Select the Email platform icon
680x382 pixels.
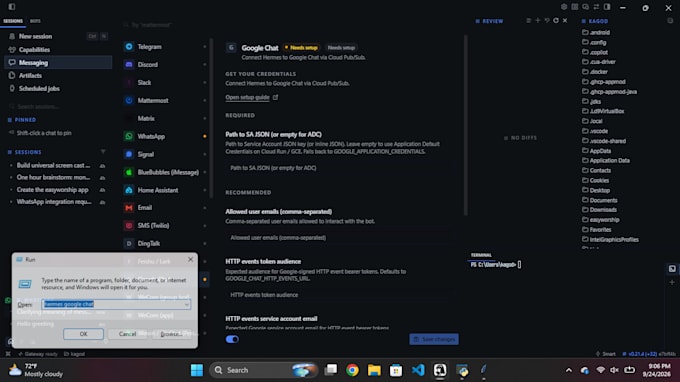point(129,208)
